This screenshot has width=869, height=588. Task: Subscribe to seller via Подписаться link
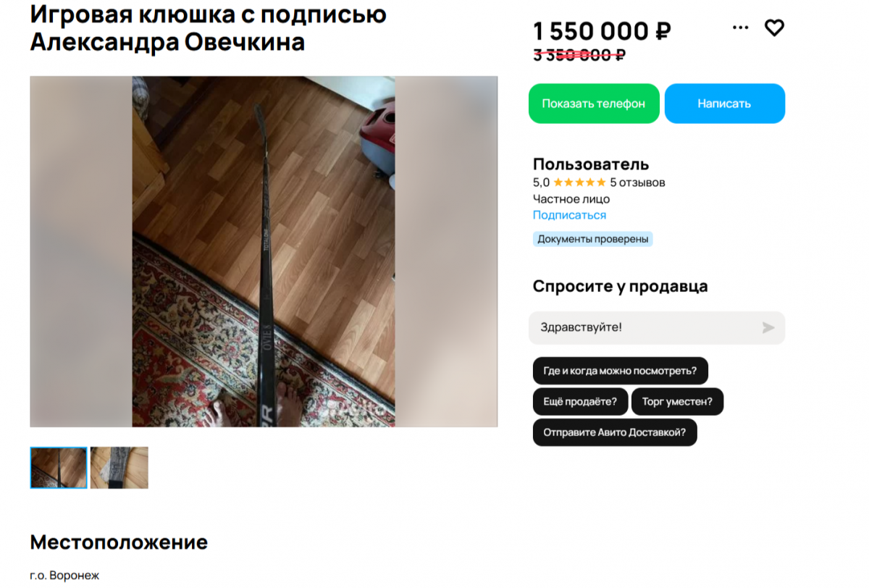pos(569,215)
